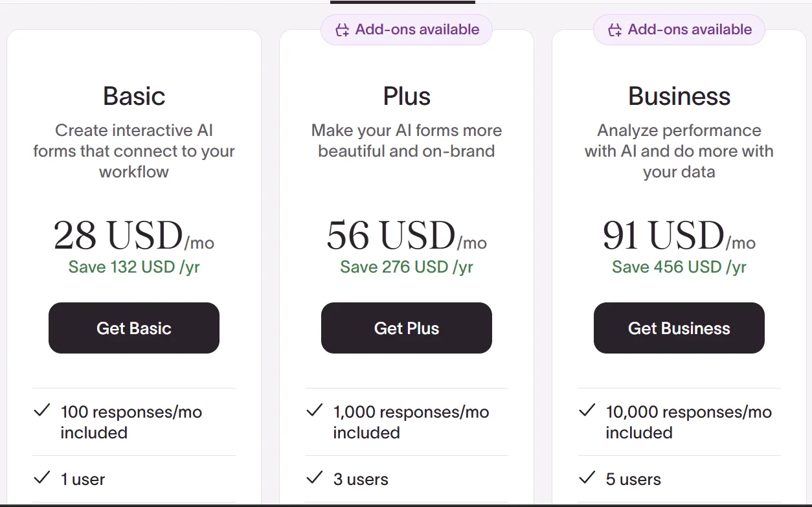This screenshot has height=507, width=812.
Task: Click the Get Basic button
Action: click(x=134, y=328)
